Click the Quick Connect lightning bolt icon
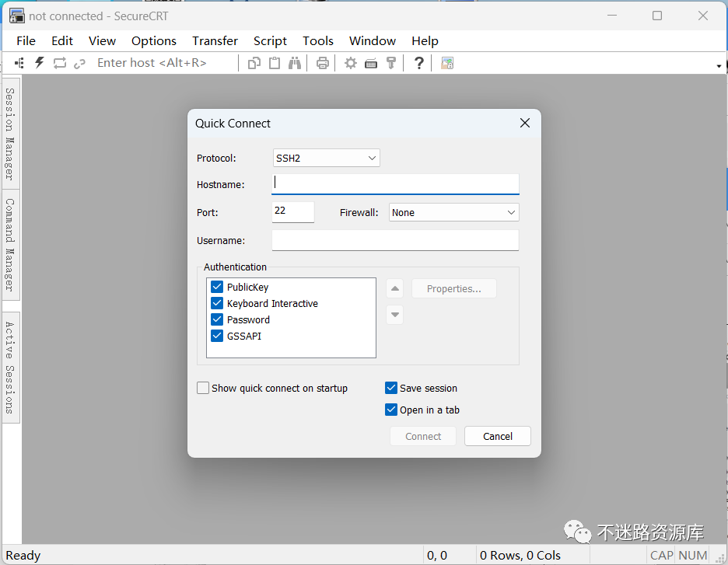 40,63
